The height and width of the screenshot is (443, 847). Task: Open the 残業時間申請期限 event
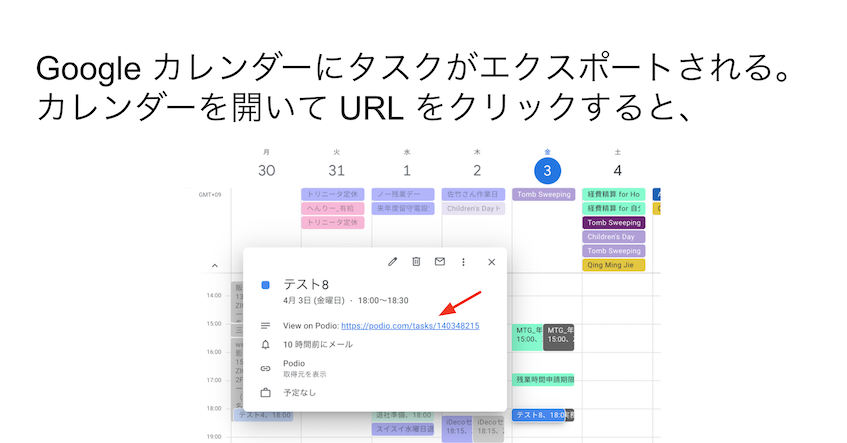544,380
